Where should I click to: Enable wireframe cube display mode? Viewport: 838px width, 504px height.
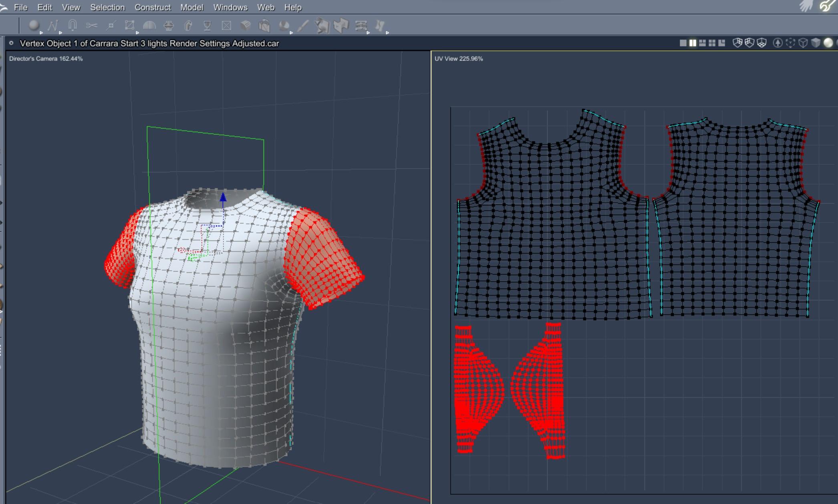(803, 43)
